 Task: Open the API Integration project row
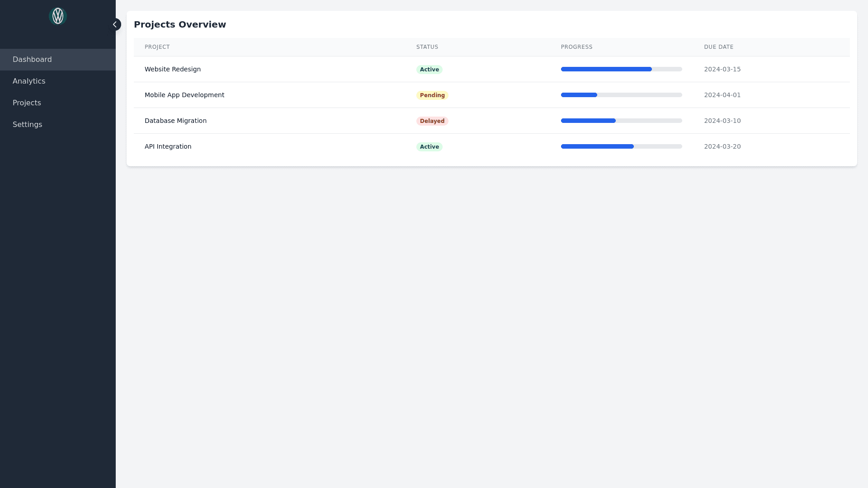click(x=168, y=146)
